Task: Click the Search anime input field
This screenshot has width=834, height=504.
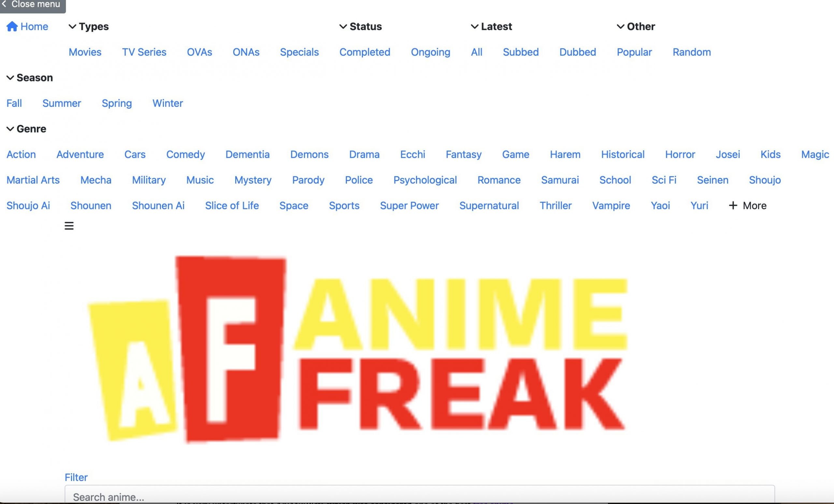Action: 417,496
